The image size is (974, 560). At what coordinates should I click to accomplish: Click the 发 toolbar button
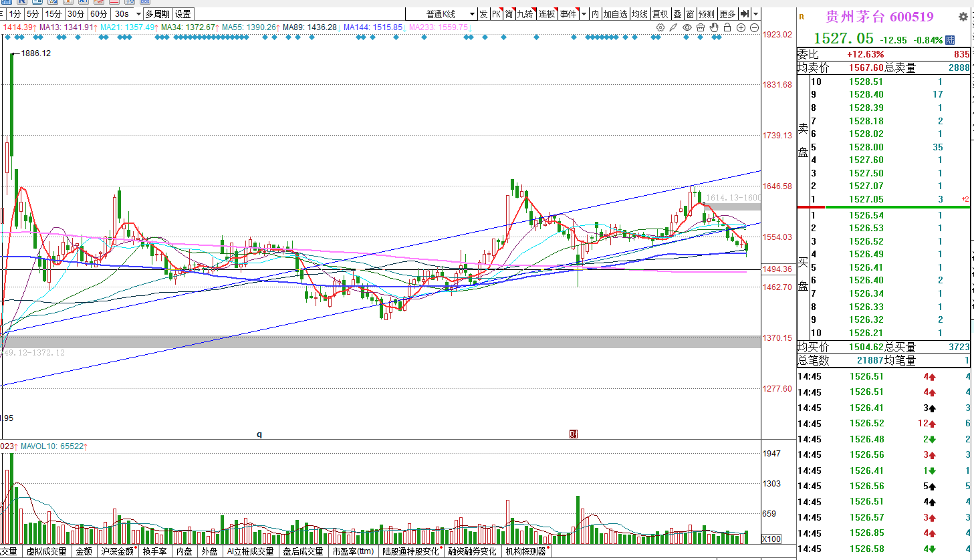483,13
